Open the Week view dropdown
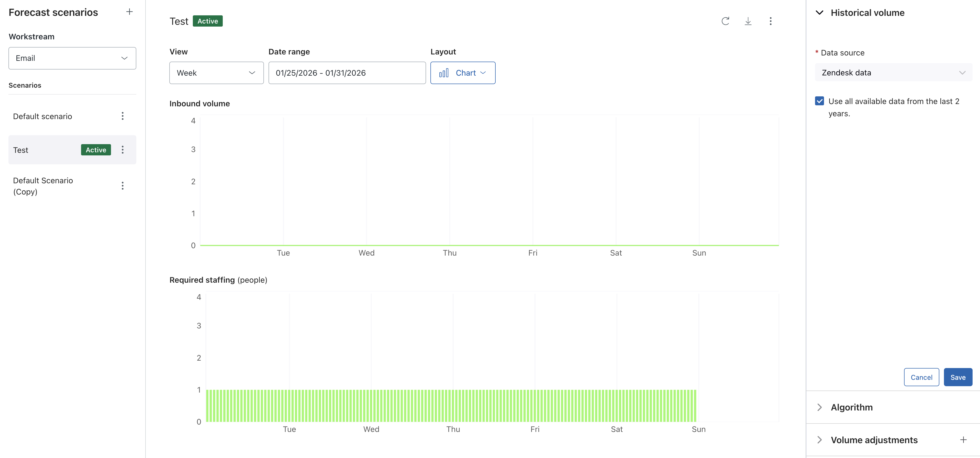 coord(216,73)
